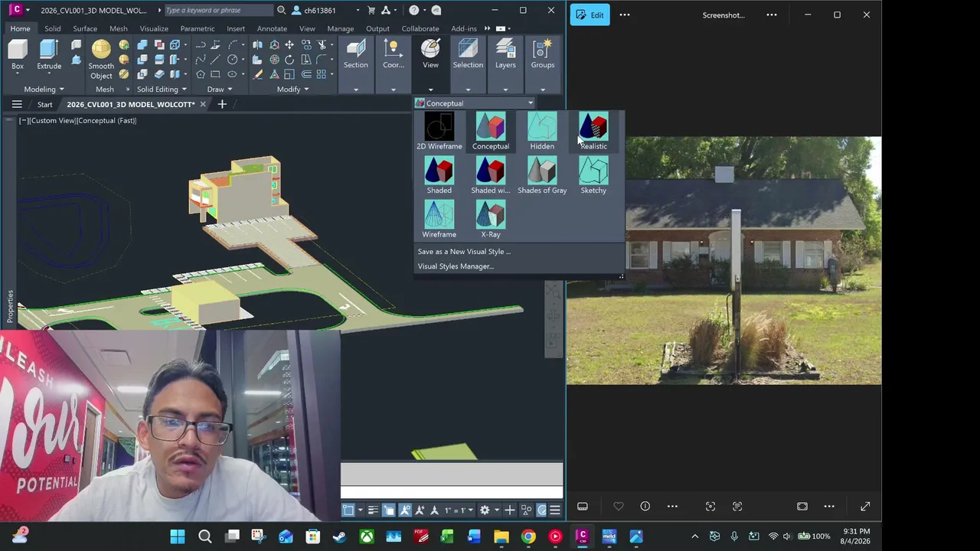The image size is (980, 551).
Task: Switch to the Wireframe visual style
Action: coord(439,220)
